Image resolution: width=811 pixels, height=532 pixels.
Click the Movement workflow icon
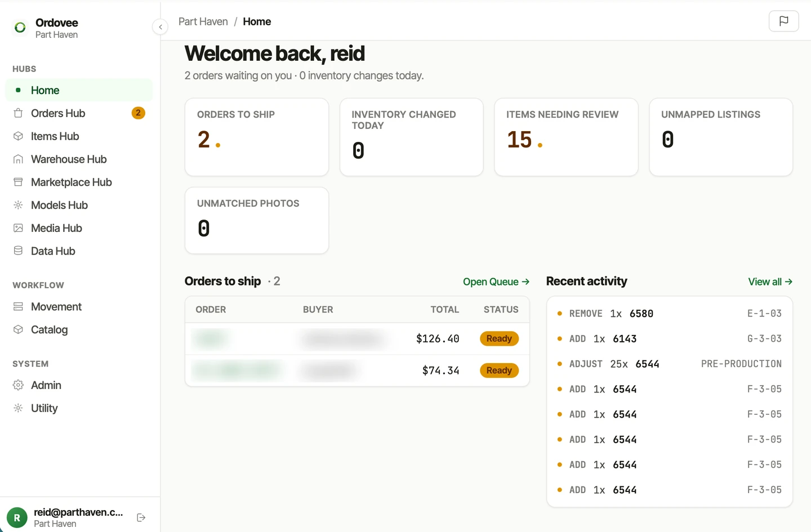pyautogui.click(x=18, y=307)
